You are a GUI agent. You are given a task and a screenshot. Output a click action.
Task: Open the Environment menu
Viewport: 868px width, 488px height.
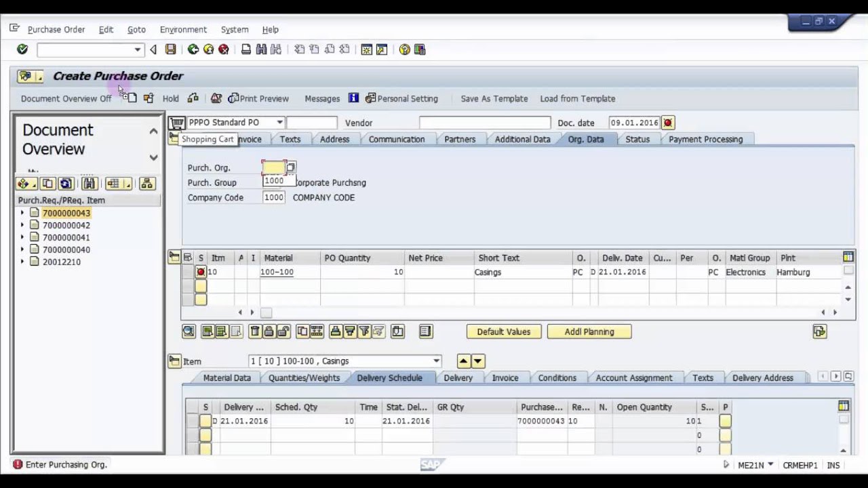tap(183, 30)
